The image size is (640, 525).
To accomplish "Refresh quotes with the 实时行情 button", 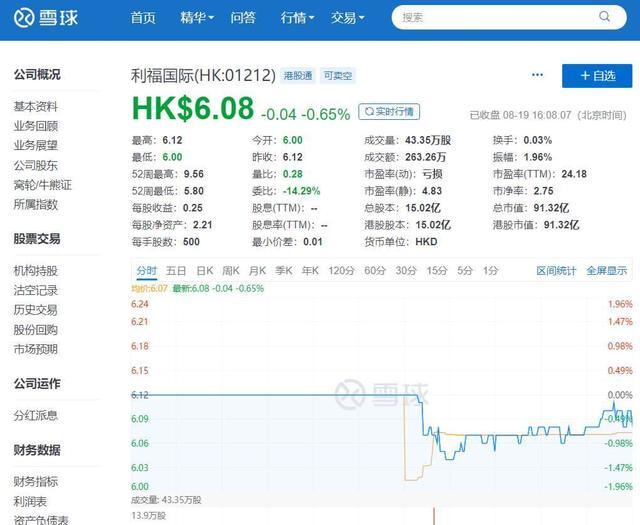I will click(389, 111).
